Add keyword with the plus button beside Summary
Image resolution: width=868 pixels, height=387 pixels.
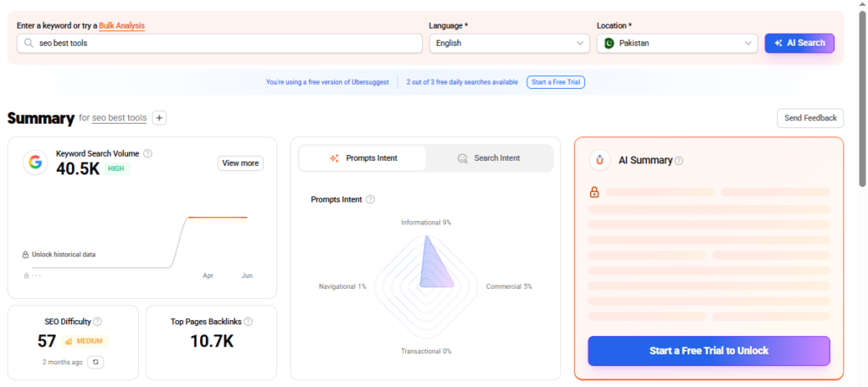pyautogui.click(x=159, y=118)
